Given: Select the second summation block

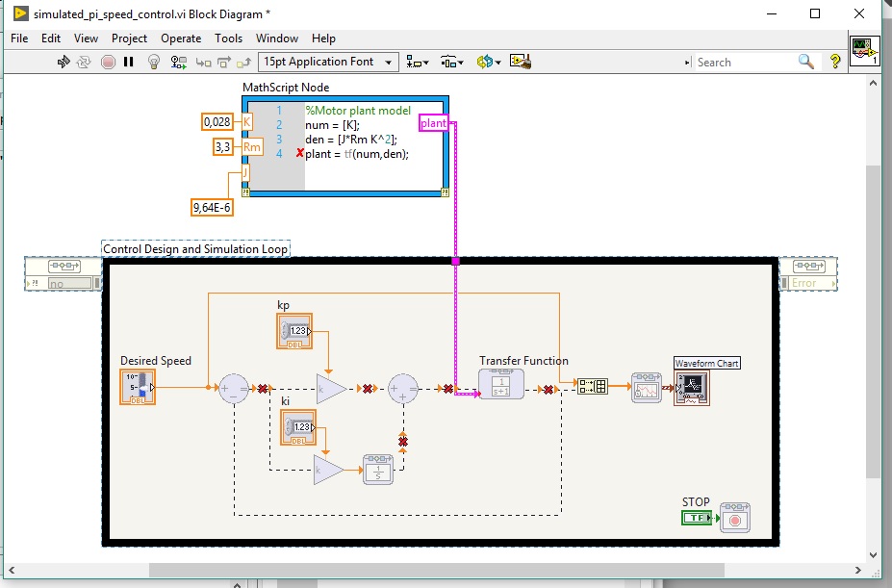Looking at the screenshot, I should click(x=403, y=389).
